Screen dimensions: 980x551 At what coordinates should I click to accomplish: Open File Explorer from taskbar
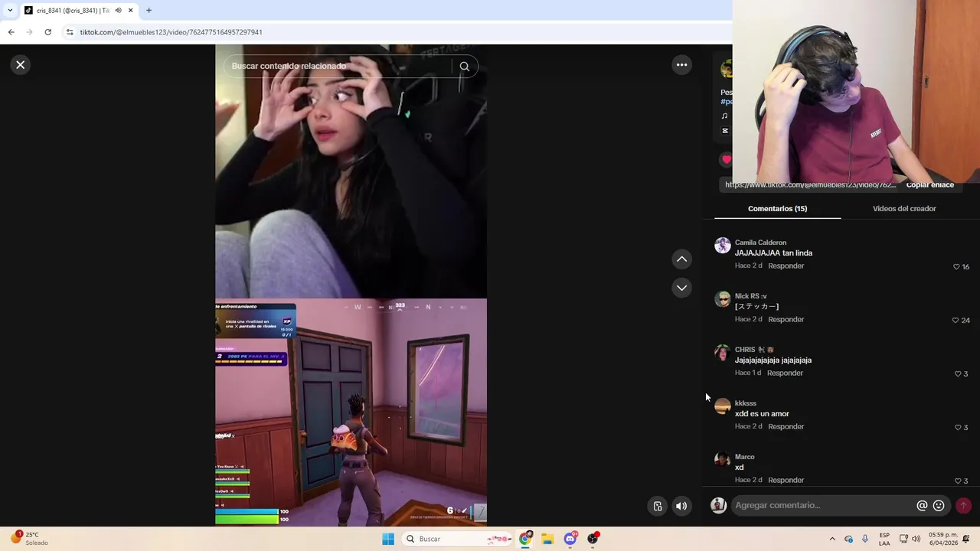[x=547, y=539]
